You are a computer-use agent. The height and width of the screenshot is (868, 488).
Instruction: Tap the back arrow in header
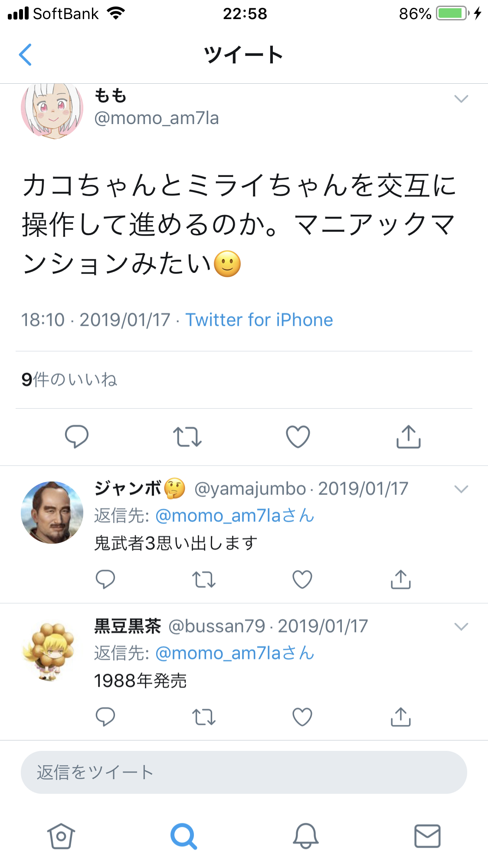[25, 55]
